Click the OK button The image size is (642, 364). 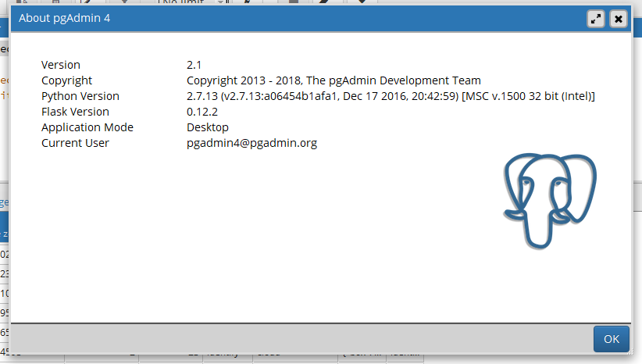click(611, 339)
